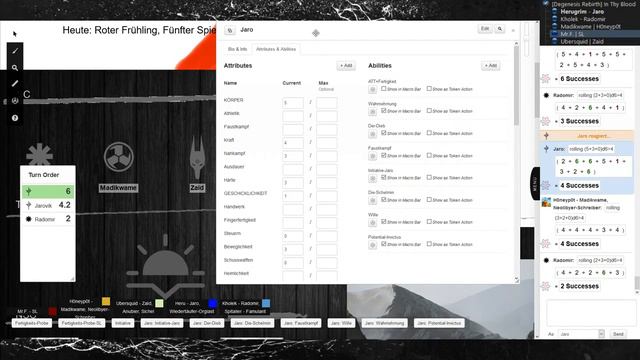This screenshot has height=360, width=640.
Task: Select the Madikwame token on the map
Action: pos(118,157)
